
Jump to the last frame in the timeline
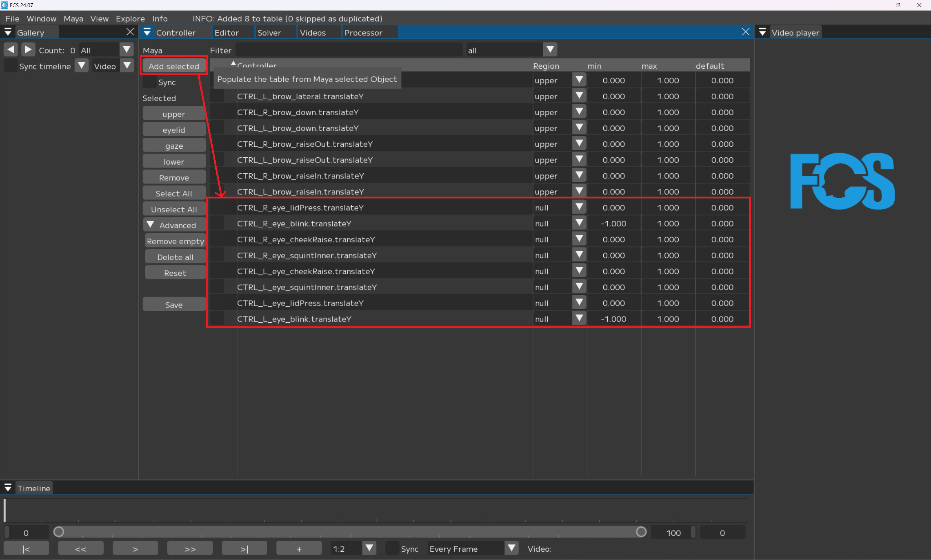[x=244, y=549]
